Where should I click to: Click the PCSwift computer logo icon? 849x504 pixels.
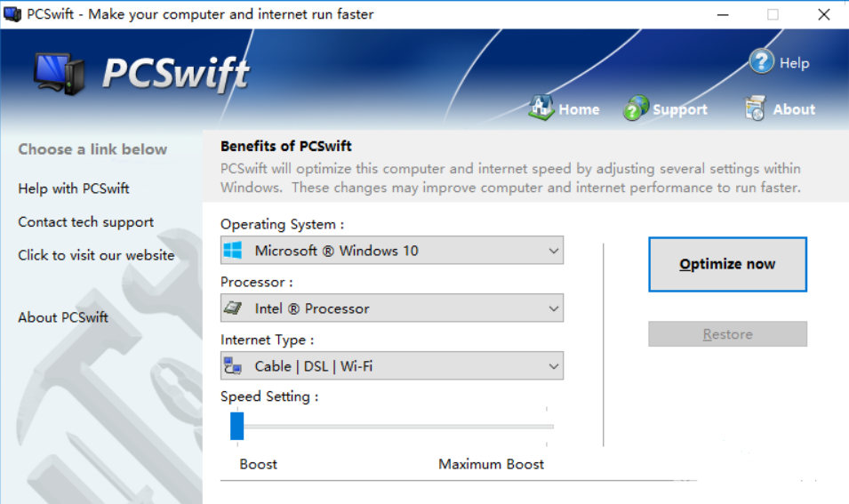click(60, 74)
